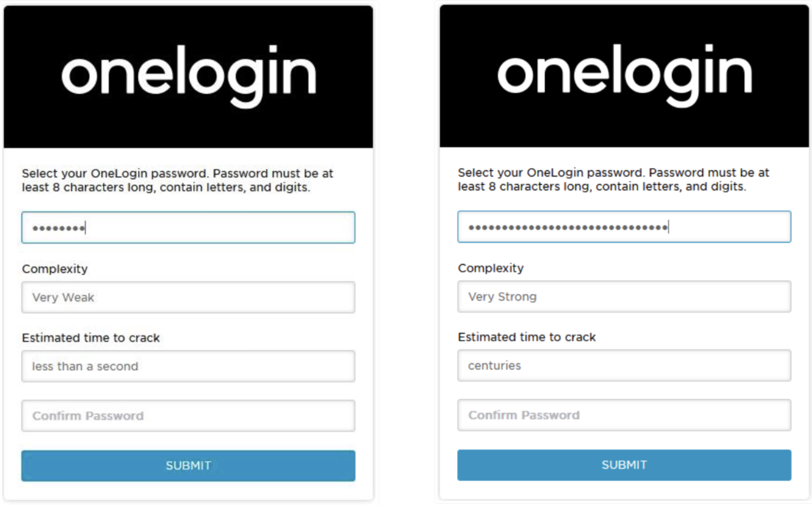
Task: Click the Complexity label in left form
Action: coord(55,269)
